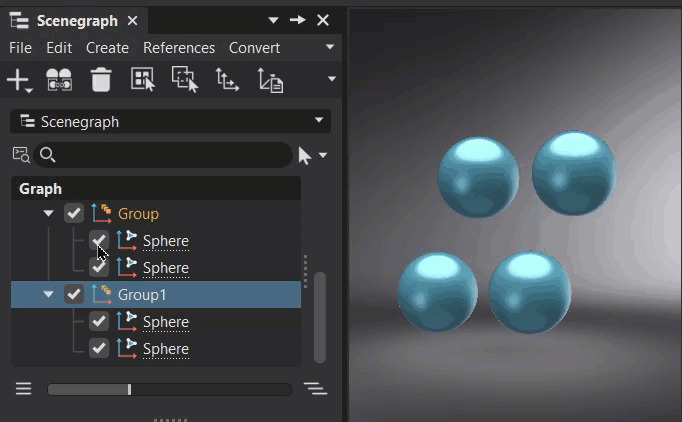
Task: Click the axis with document icon
Action: click(x=270, y=80)
